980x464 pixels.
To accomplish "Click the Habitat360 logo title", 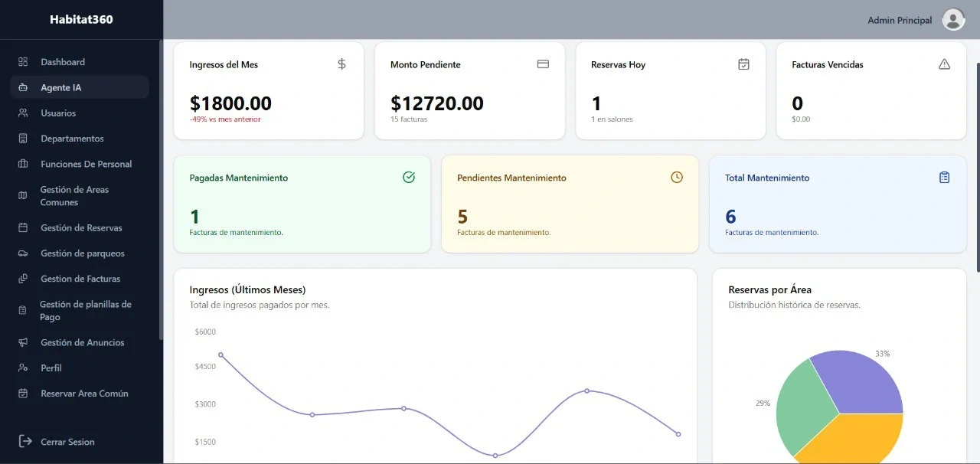I will point(81,20).
